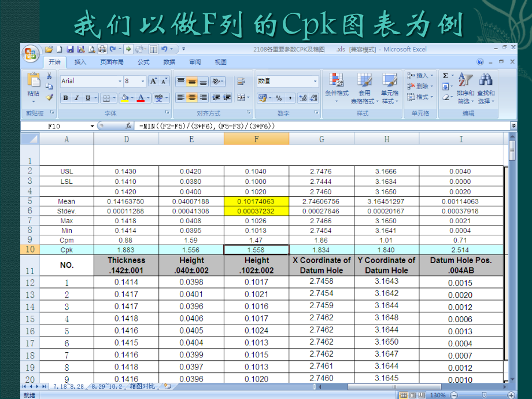Toggle center horizontal alignment
This screenshot has width=532, height=399.
tap(192, 98)
